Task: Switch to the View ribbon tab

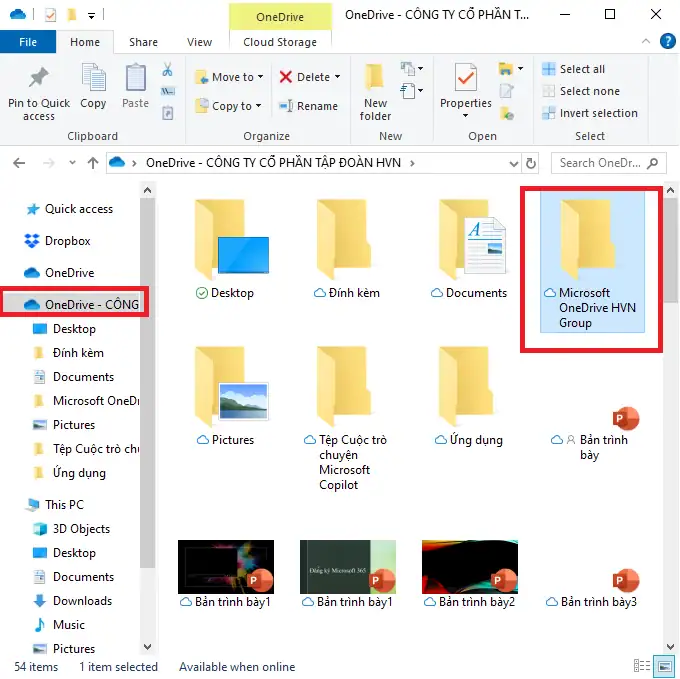Action: pyautogui.click(x=199, y=42)
